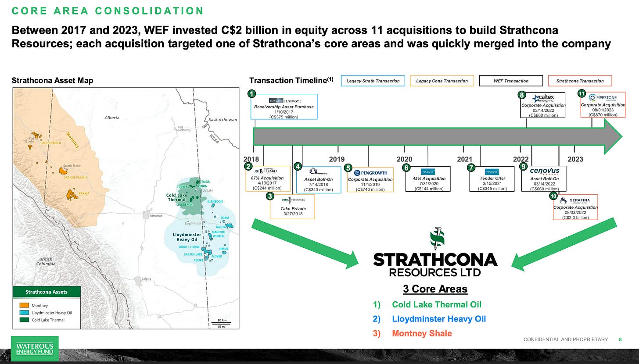Select the Legacy Strath Transaction legend box
The height and width of the screenshot is (364, 639).
click(373, 81)
